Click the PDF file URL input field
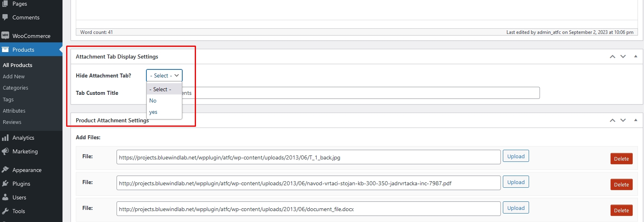Viewport: 644px width, 222px height. point(308,183)
